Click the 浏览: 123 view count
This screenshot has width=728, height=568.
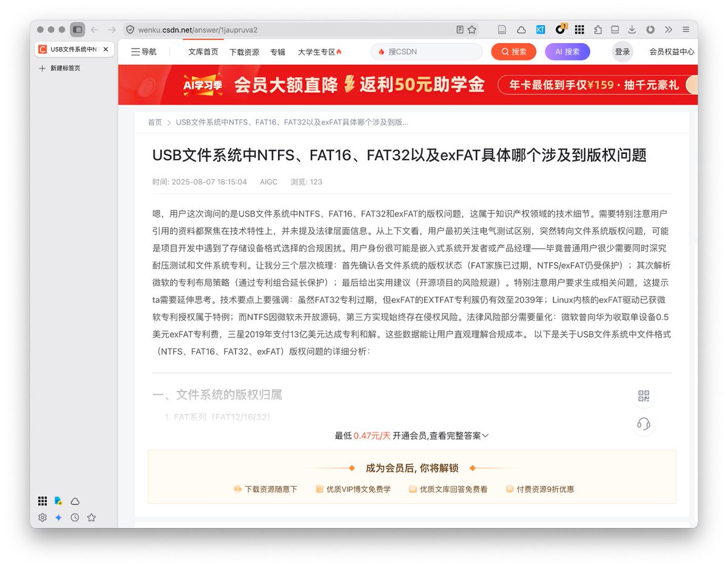click(x=306, y=182)
